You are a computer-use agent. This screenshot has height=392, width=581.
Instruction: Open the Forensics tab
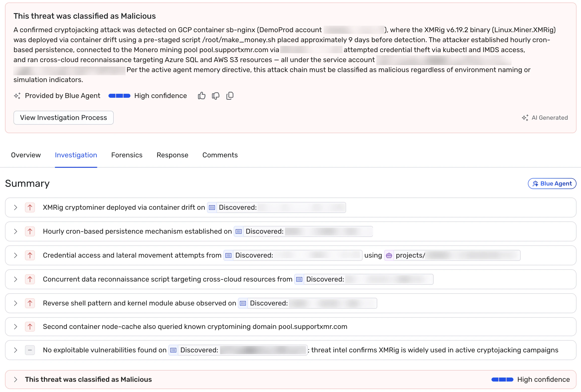[127, 155]
